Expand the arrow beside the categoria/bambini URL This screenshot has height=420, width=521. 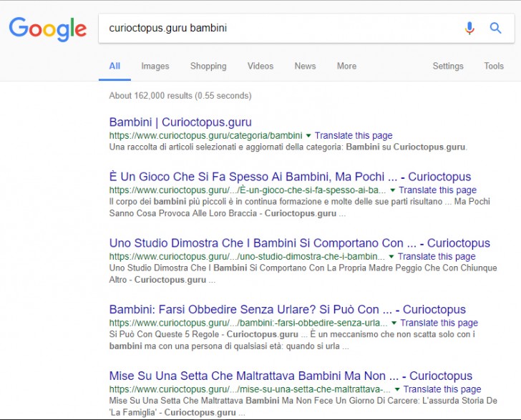(308, 135)
